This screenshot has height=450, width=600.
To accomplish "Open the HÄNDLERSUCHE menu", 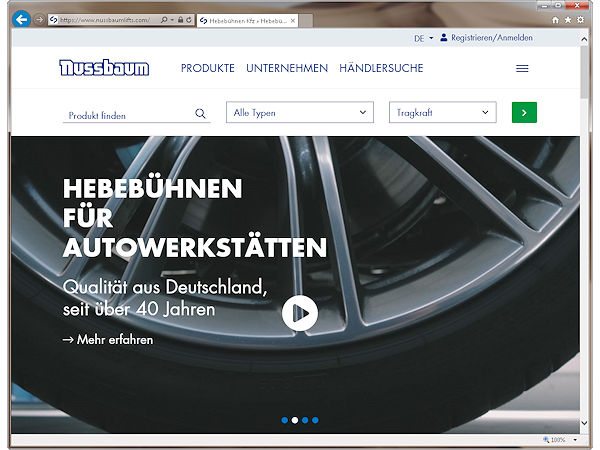I will (381, 68).
